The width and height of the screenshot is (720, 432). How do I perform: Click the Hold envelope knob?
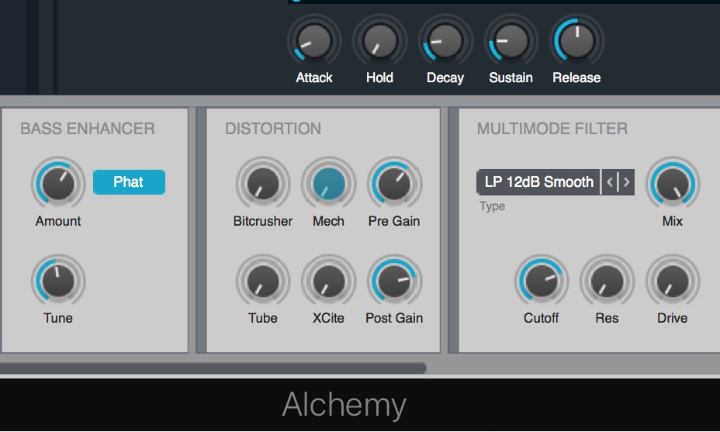pos(380,41)
